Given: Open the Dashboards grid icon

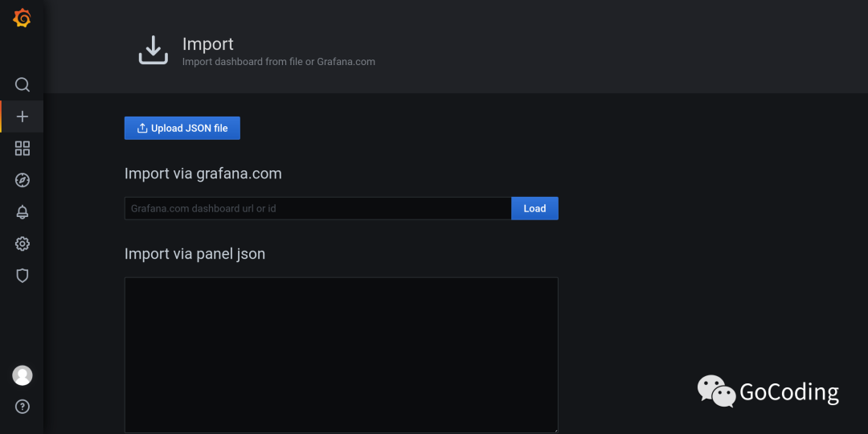Looking at the screenshot, I should pos(23,148).
